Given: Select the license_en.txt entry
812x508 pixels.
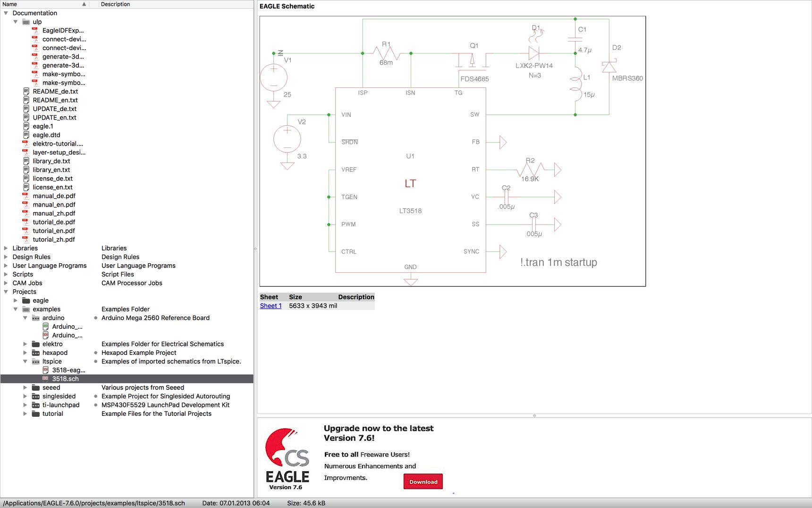Looking at the screenshot, I should pyautogui.click(x=52, y=187).
